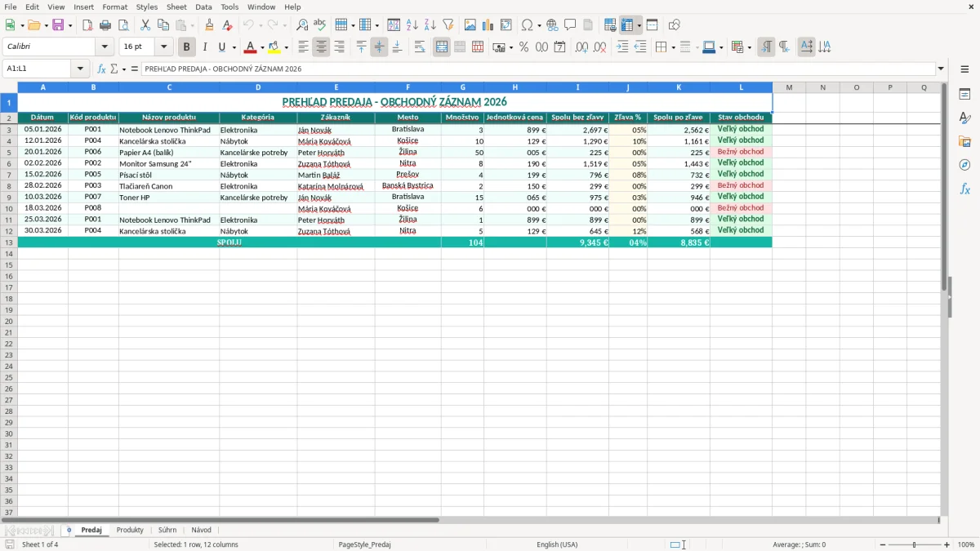Click the AutoFilter funnel icon
This screenshot has height=551, width=980.
point(448,25)
